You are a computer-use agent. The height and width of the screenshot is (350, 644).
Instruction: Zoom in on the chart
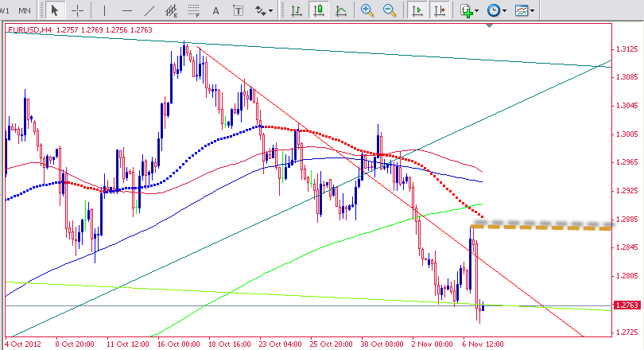(367, 10)
